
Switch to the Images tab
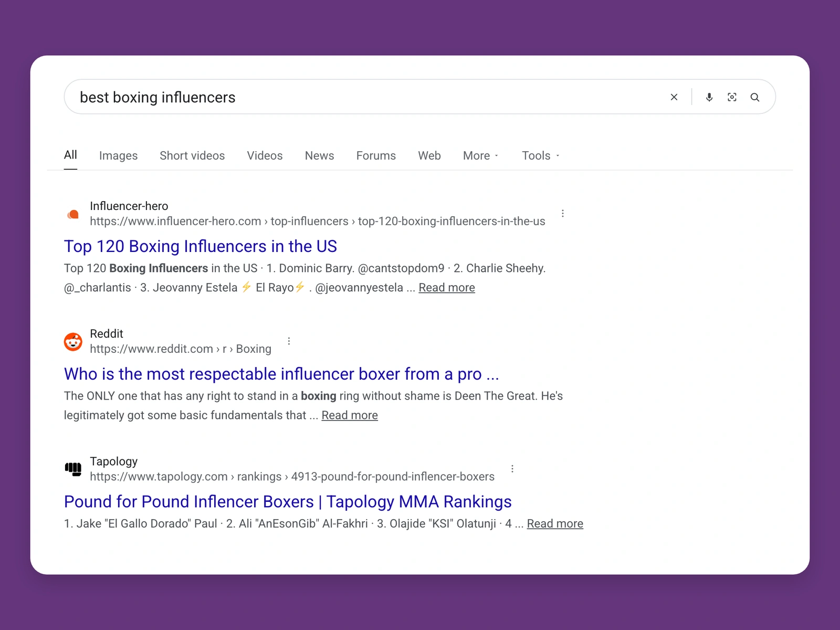[118, 156]
